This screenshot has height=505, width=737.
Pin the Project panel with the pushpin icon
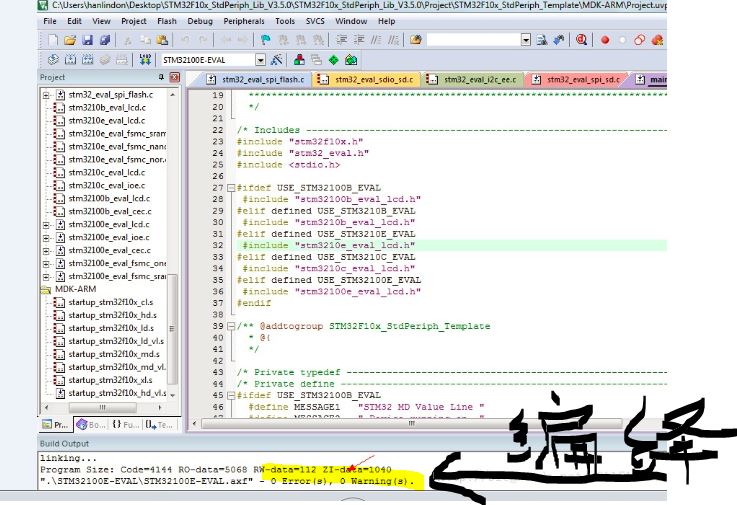[x=162, y=77]
